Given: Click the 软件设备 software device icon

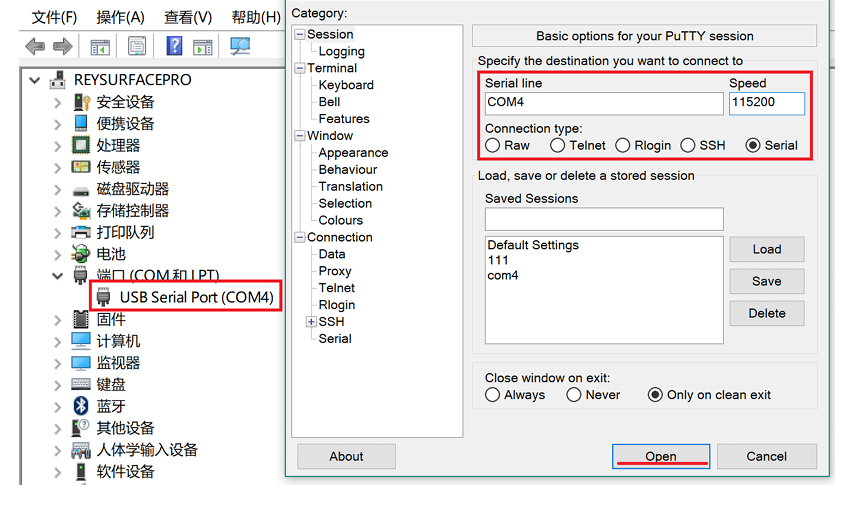Looking at the screenshot, I should tap(81, 472).
